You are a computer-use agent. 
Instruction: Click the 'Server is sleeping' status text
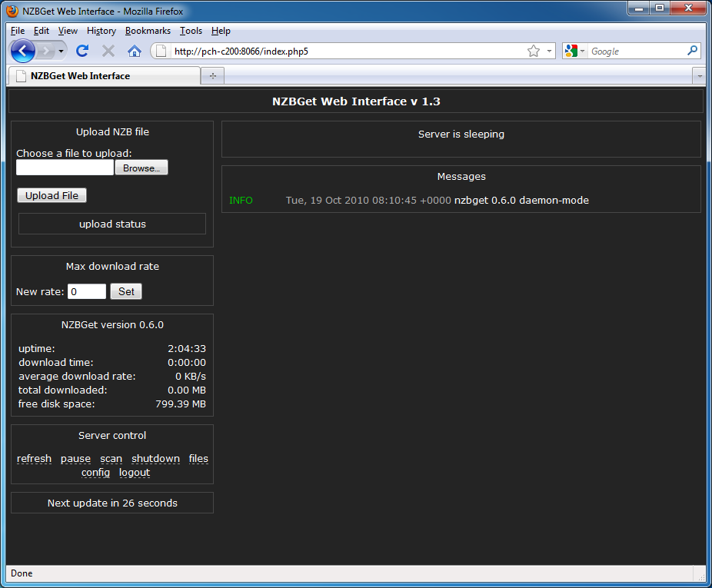[x=461, y=135]
